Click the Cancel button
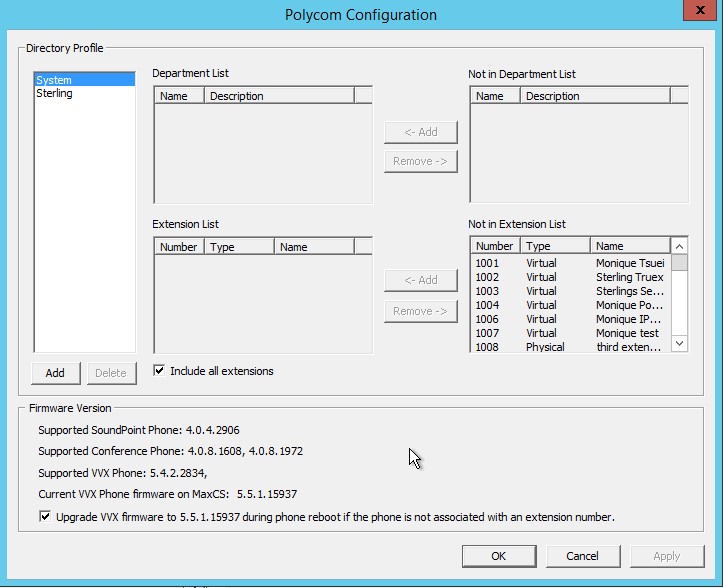Image resolution: width=723 pixels, height=588 pixels. (583, 556)
